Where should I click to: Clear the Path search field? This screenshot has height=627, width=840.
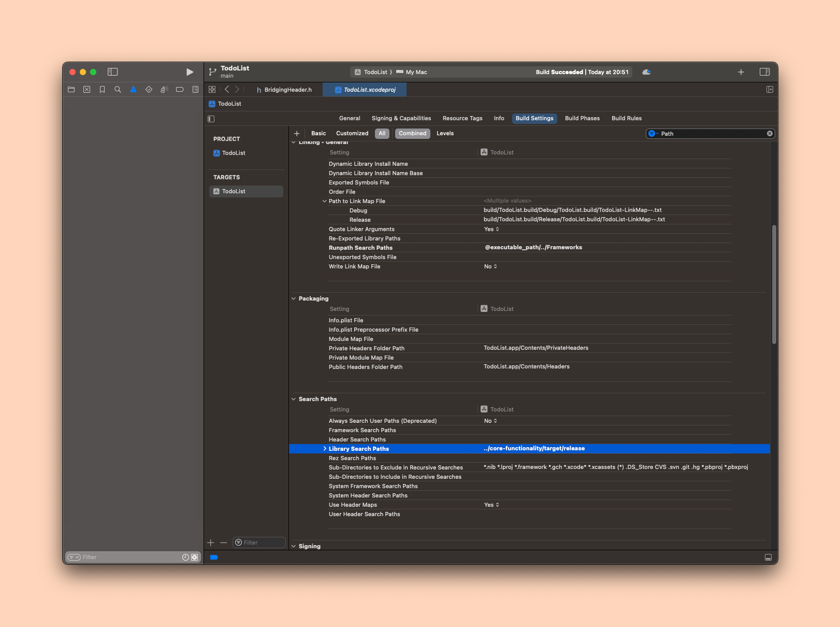770,134
